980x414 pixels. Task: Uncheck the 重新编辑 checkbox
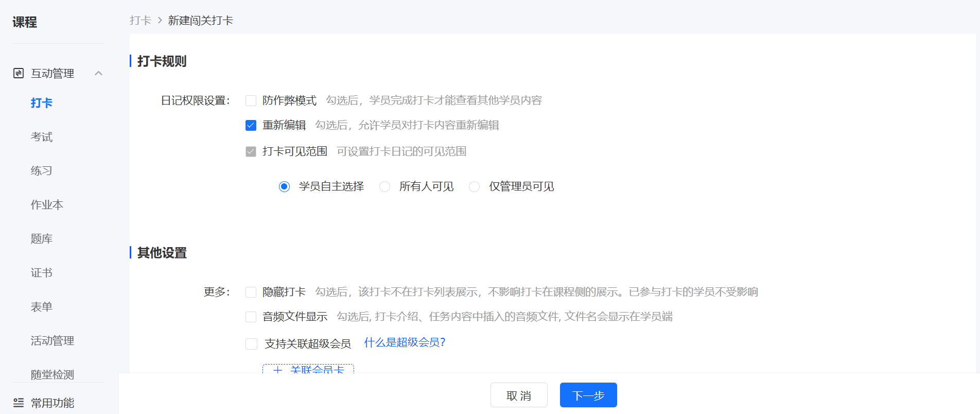coord(251,125)
